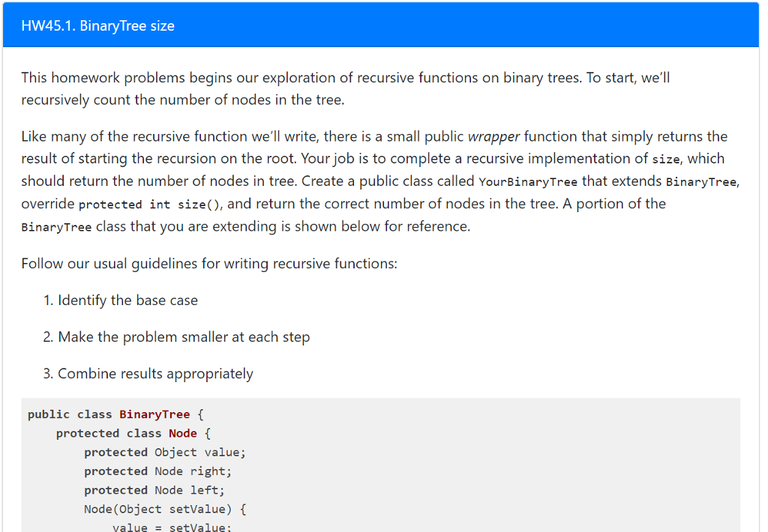Click list item Identify the base case
This screenshot has width=768, height=532.
(x=121, y=300)
